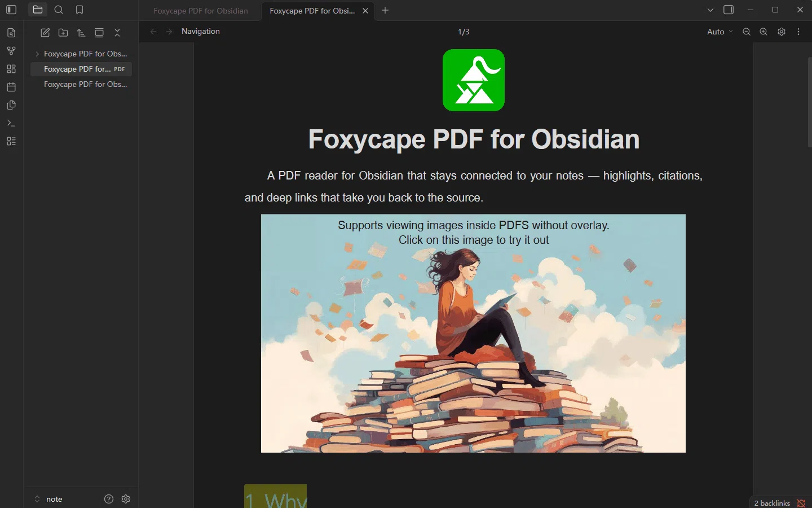Click auto-reveal current file icon

coord(99,33)
